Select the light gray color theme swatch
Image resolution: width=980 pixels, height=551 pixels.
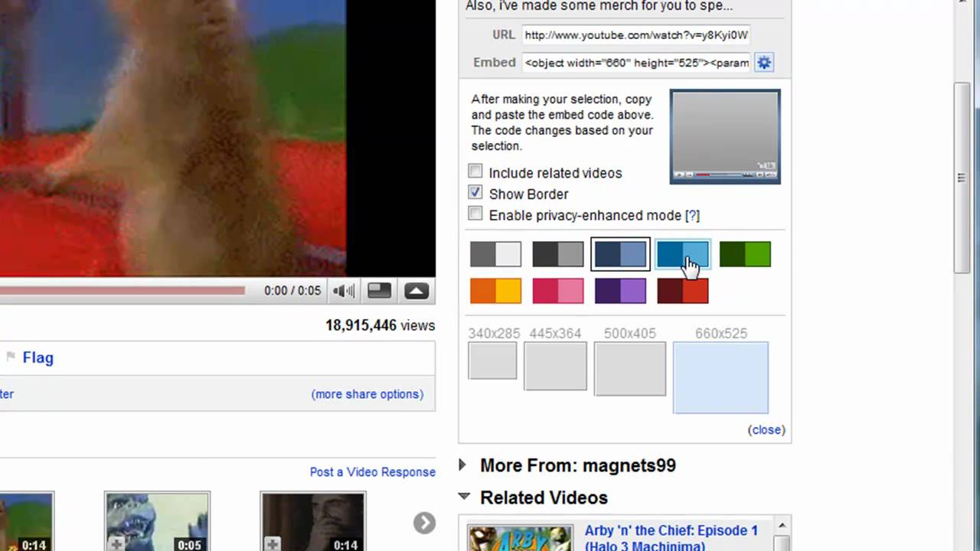495,254
